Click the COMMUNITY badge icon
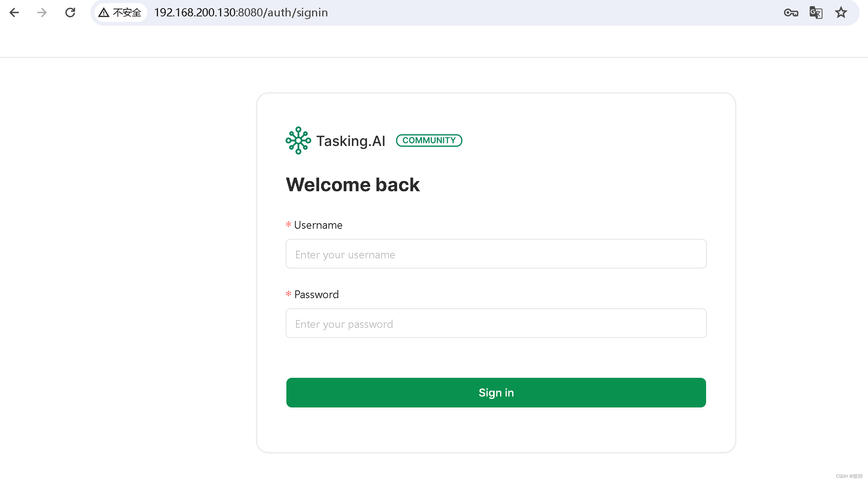The image size is (868, 482). pos(428,140)
